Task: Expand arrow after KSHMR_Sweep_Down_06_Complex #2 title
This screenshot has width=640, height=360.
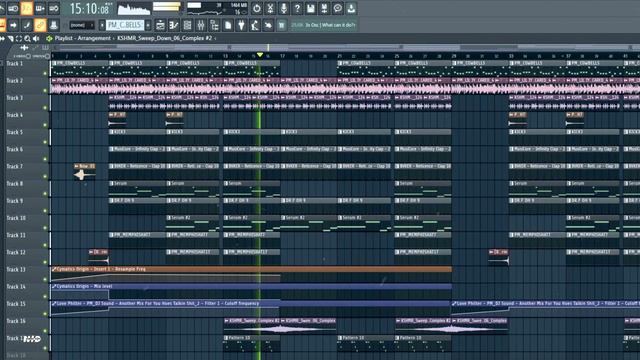Action: tap(215, 38)
